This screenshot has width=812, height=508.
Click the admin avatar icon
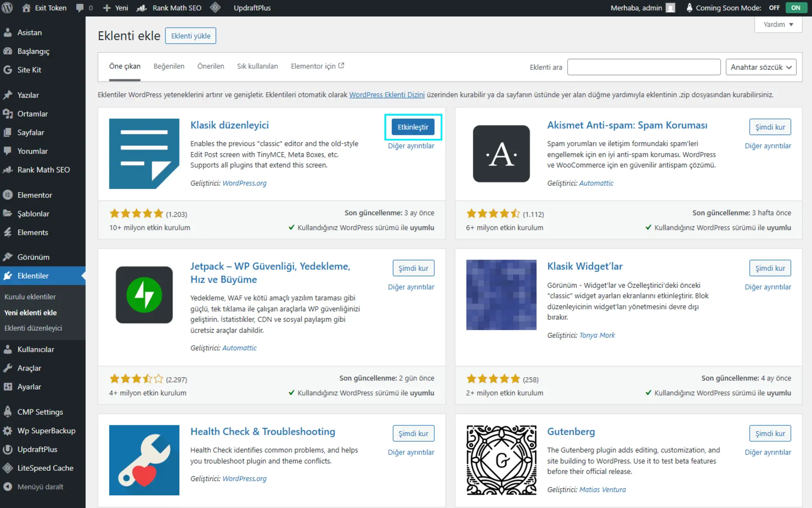[x=670, y=8]
